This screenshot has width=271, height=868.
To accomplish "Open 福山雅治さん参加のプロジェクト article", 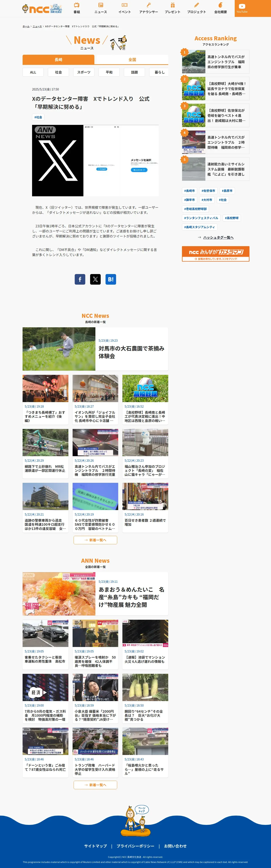I will (145, 453).
